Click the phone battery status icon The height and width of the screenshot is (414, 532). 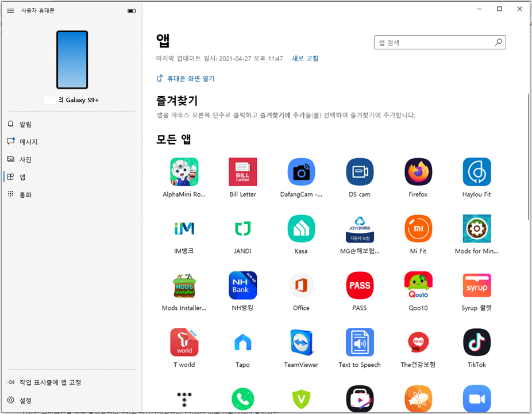pos(132,11)
